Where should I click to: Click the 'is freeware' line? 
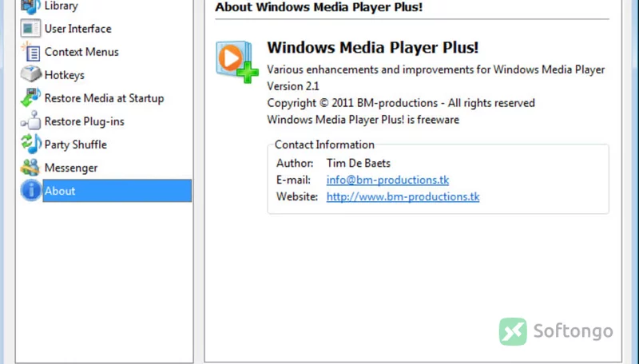(363, 120)
